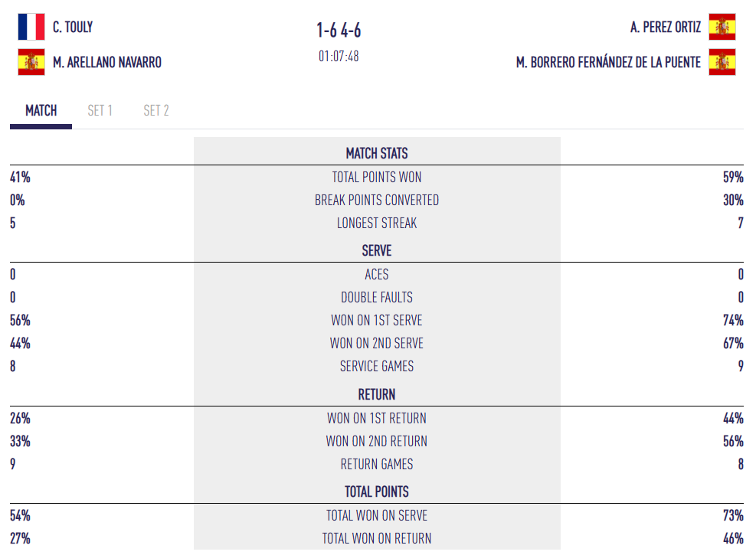This screenshot has height=555, width=756.
Task: Click the TOTAL WON ON RETURN label
Action: pos(377,538)
